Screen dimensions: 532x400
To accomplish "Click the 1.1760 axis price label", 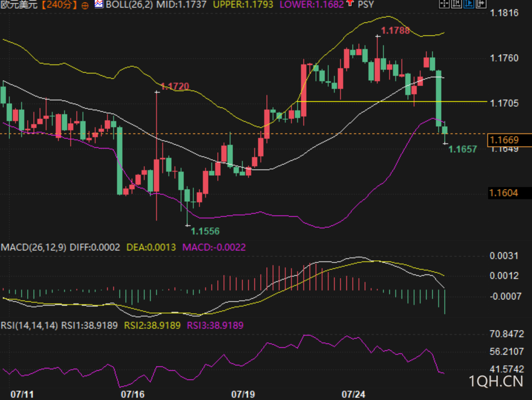I will [x=504, y=58].
